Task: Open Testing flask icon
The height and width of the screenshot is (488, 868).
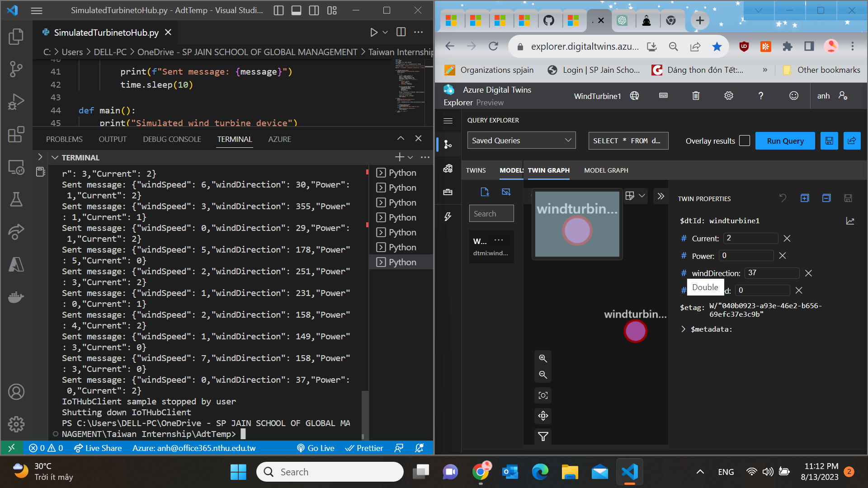Action: pyautogui.click(x=16, y=199)
